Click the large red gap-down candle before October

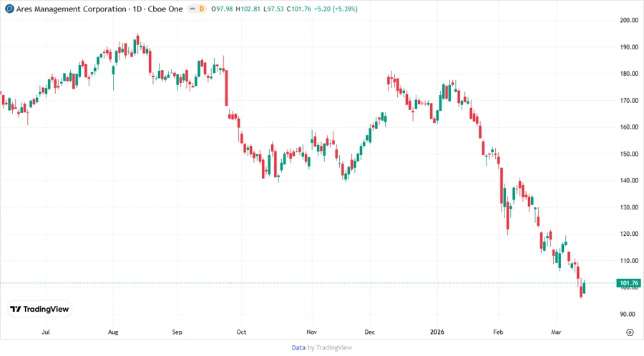(226, 88)
